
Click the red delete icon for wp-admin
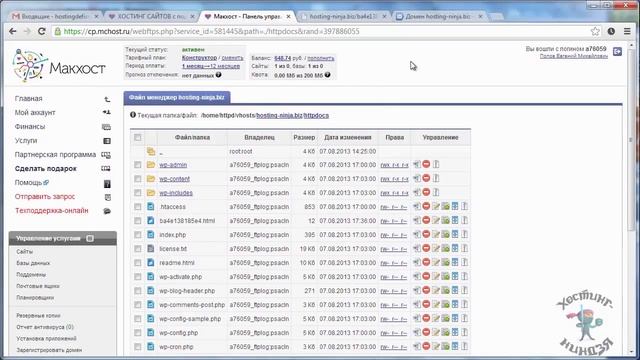pyautogui.click(x=426, y=164)
